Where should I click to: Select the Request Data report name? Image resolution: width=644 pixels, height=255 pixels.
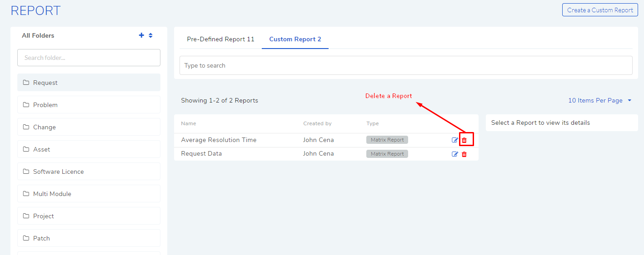[201, 153]
